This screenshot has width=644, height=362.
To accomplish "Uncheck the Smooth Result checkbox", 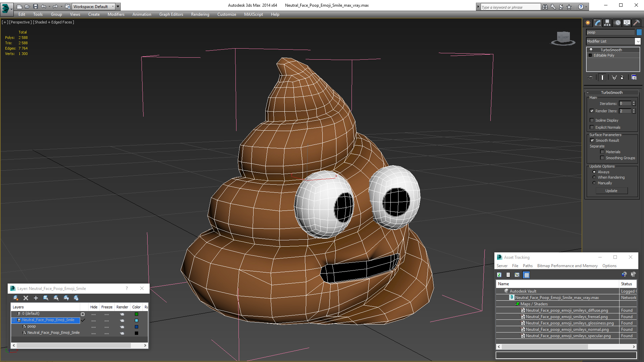I will click(592, 140).
